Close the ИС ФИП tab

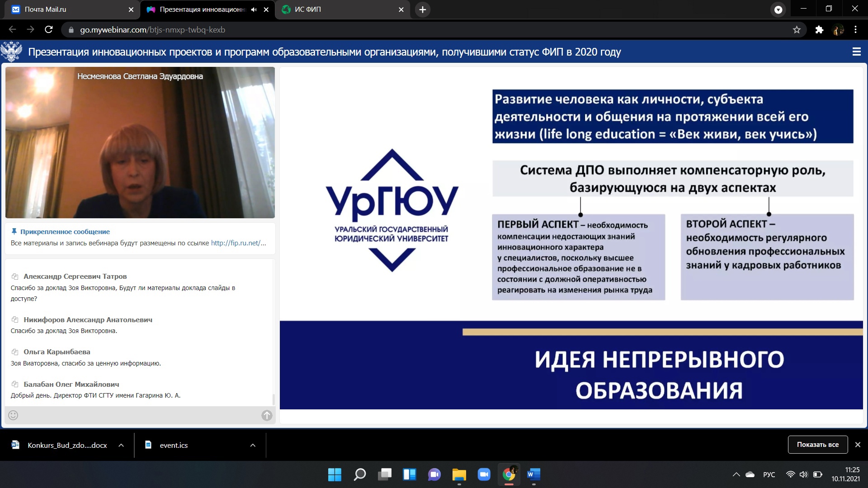coord(401,9)
